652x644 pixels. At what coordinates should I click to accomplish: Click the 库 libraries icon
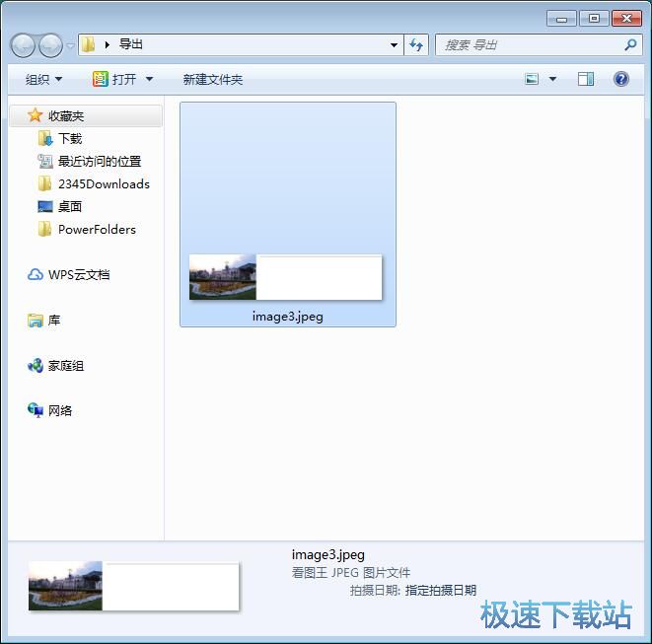(35, 321)
